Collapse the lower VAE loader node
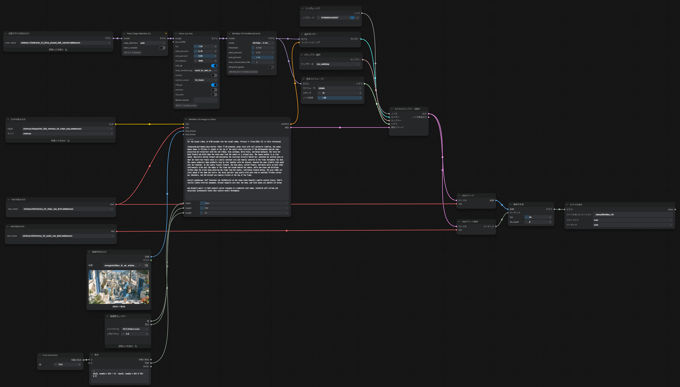The width and height of the screenshot is (680, 387). (x=8, y=226)
